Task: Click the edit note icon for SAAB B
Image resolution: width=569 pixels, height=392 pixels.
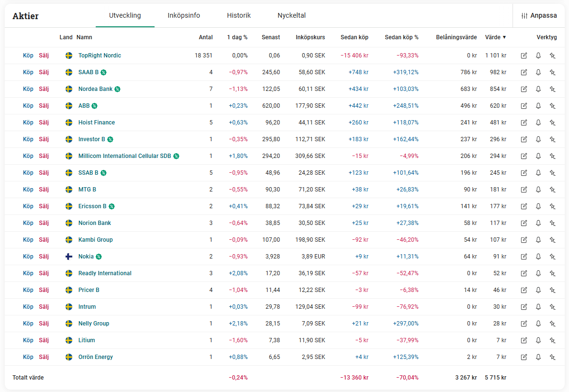Action: point(524,72)
